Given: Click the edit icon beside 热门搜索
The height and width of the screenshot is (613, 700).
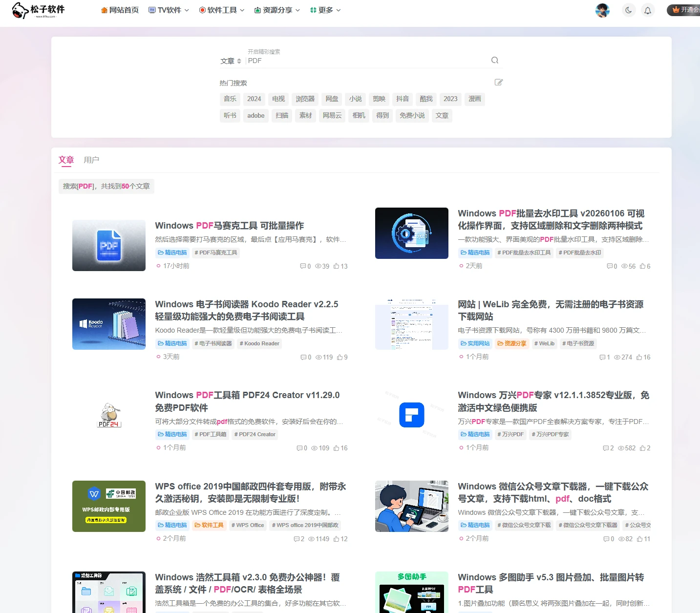Looking at the screenshot, I should pos(499,82).
